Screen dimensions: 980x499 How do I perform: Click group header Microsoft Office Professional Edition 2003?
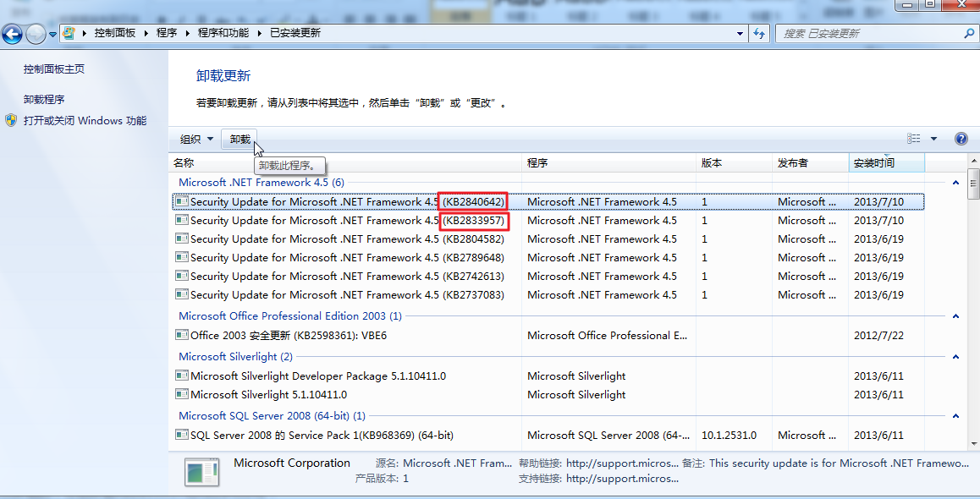pyautogui.click(x=290, y=316)
